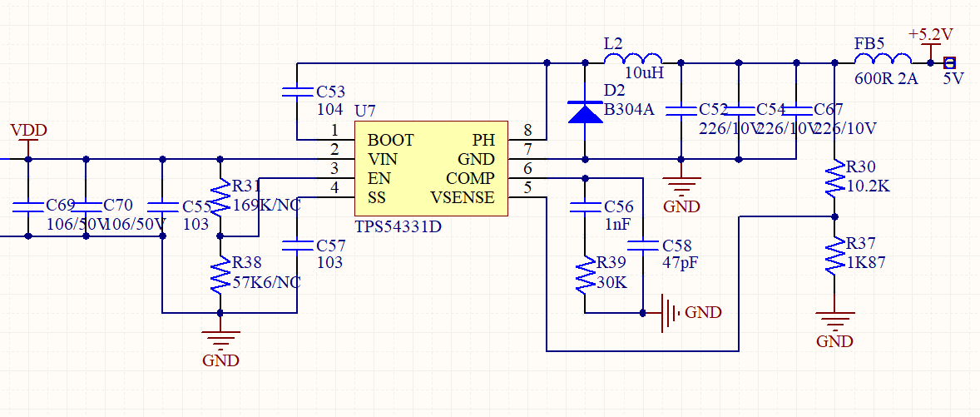980x417 pixels.
Task: Click the GND symbol under the diode rail
Action: tap(681, 187)
